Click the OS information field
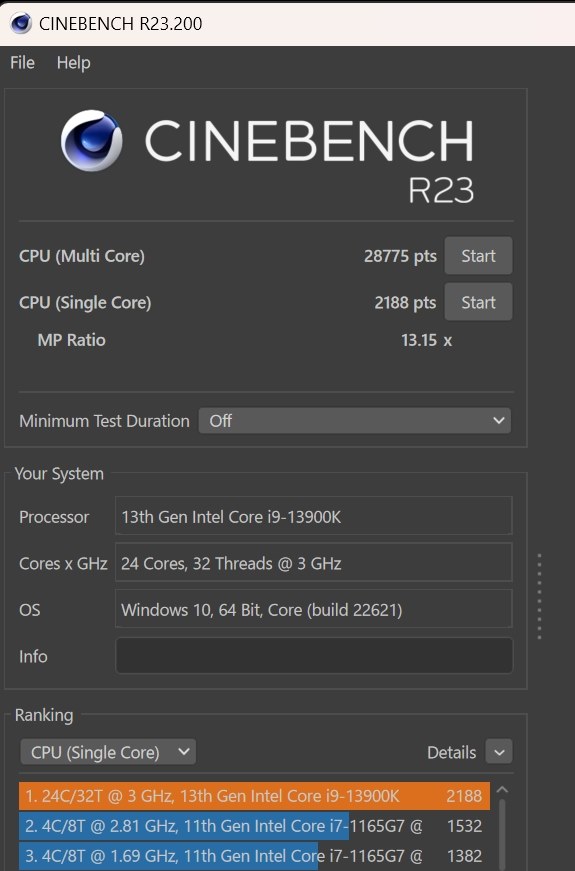The width and height of the screenshot is (575, 871). [314, 609]
